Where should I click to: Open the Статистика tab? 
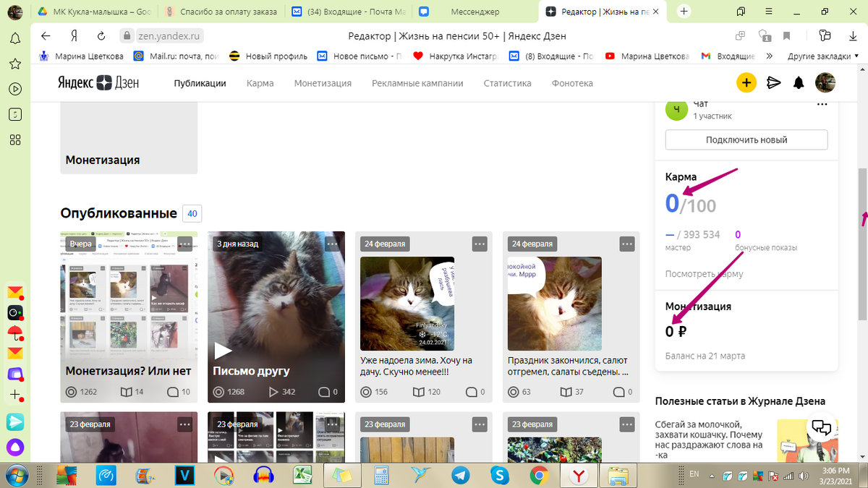coord(507,83)
